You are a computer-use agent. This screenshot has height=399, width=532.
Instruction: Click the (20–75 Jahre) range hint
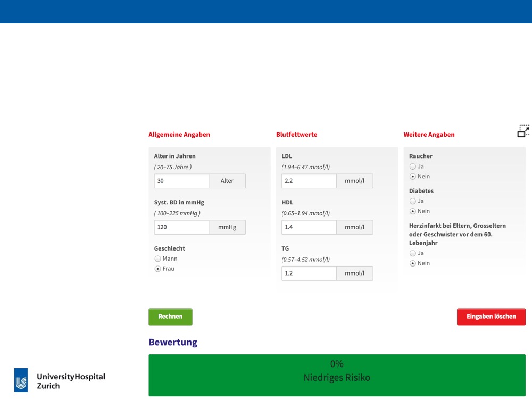[x=173, y=167]
